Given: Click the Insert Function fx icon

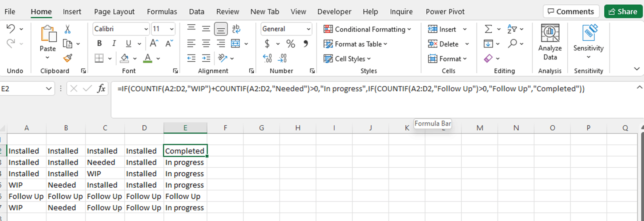Looking at the screenshot, I should click(101, 88).
